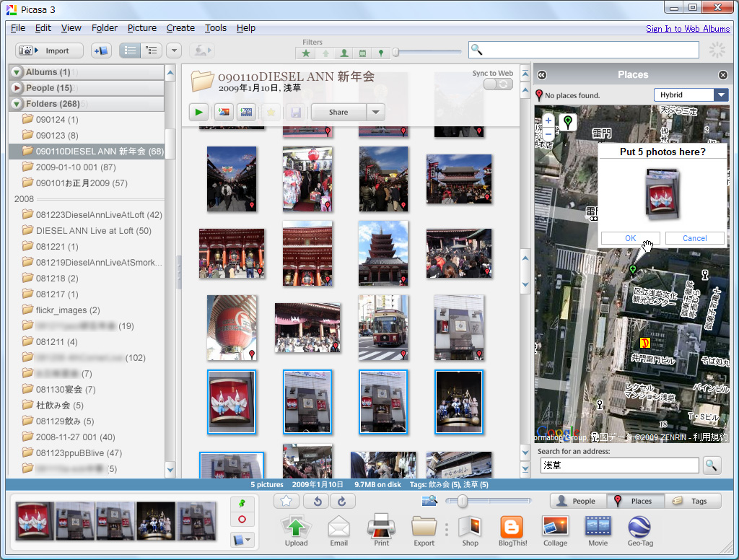
Task: Click the Import button
Action: coord(49,51)
